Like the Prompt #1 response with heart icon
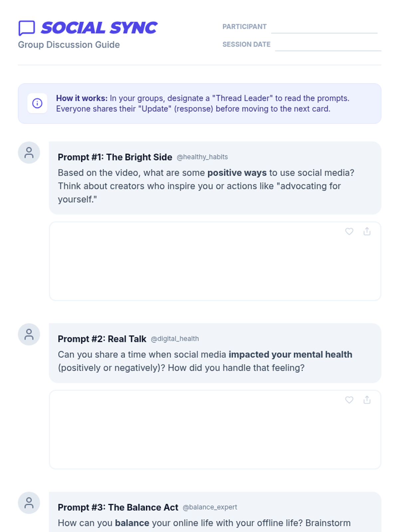Screen dimensions: 399x532 coord(349,231)
